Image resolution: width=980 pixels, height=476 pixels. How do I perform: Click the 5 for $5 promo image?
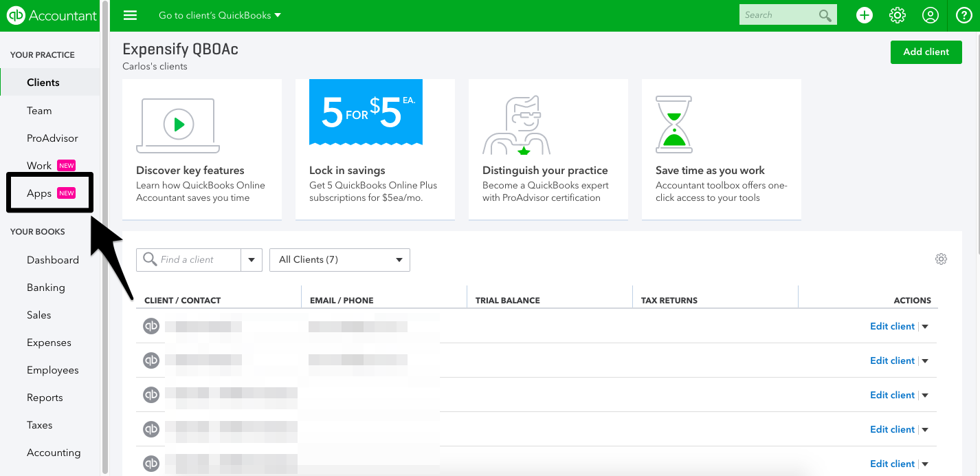366,112
